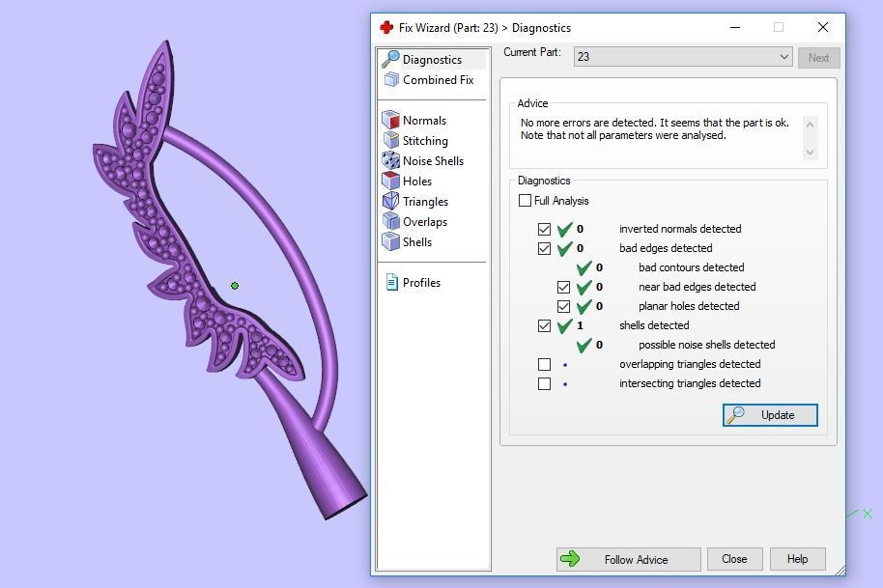
Task: Uncheck planar holes detected checkbox
Action: 563,306
